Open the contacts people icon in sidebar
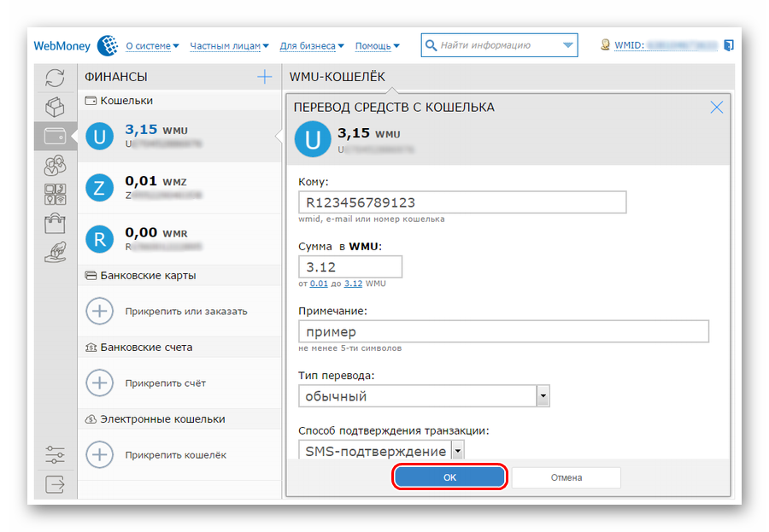Image resolution: width=769 pixels, height=532 pixels. [x=55, y=166]
